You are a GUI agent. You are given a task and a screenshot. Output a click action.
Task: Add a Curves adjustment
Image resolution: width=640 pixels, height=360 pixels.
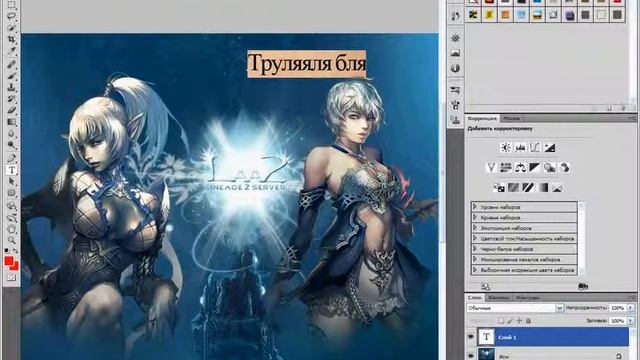pyautogui.click(x=535, y=148)
